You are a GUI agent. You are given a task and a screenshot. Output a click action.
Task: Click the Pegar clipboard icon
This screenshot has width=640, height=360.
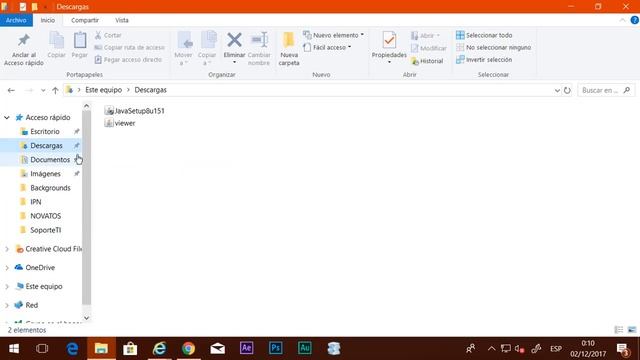(x=80, y=40)
